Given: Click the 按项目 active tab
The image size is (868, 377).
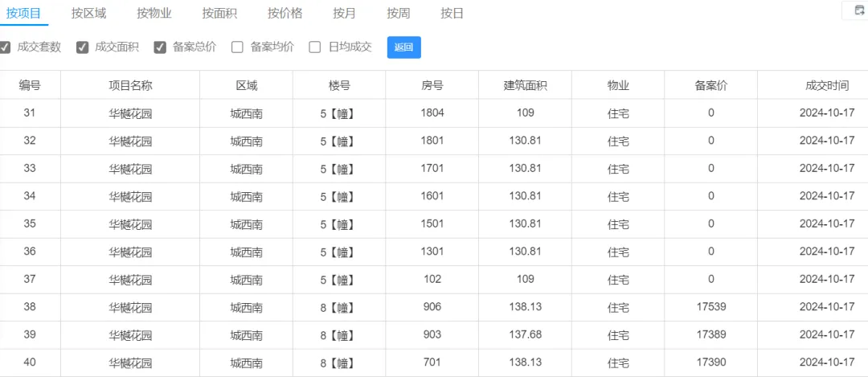Looking at the screenshot, I should click(23, 14).
